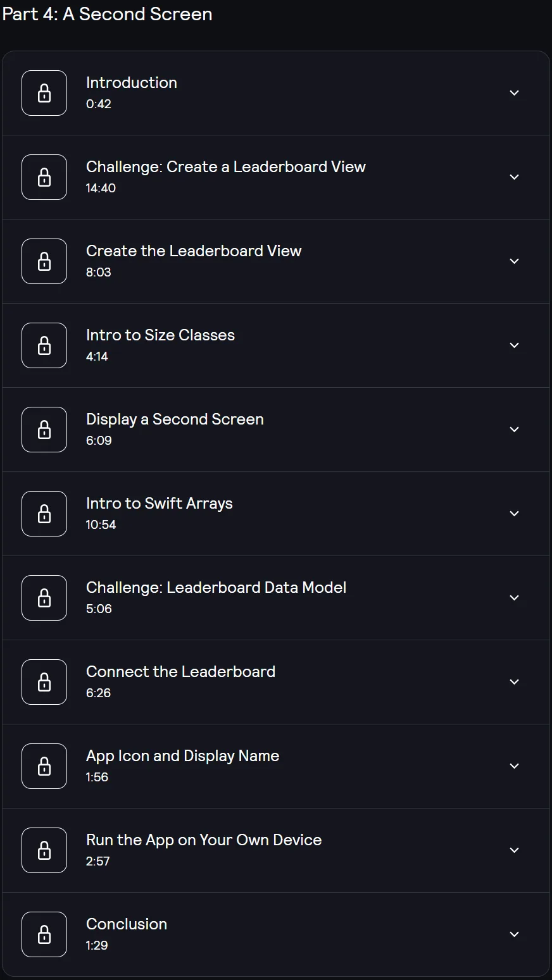Screen dimensions: 552x980
Task: Expand the Intro to Swift Arrays chevron
Action: 515,514
